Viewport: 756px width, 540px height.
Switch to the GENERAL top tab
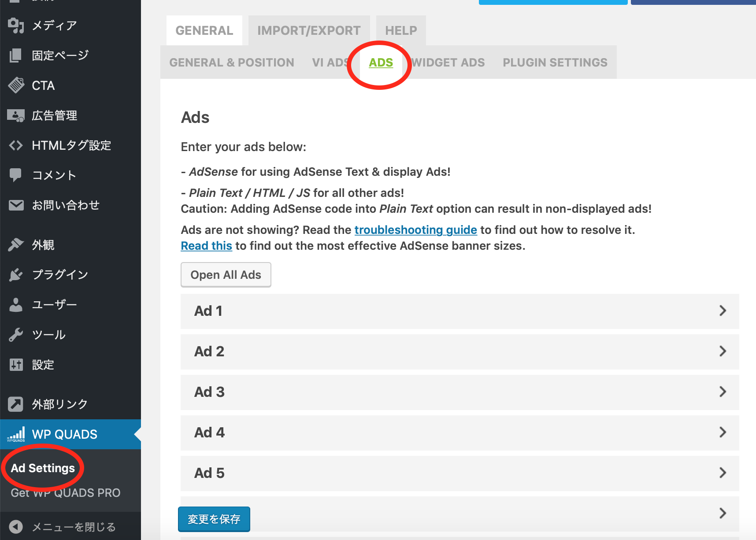pyautogui.click(x=204, y=30)
